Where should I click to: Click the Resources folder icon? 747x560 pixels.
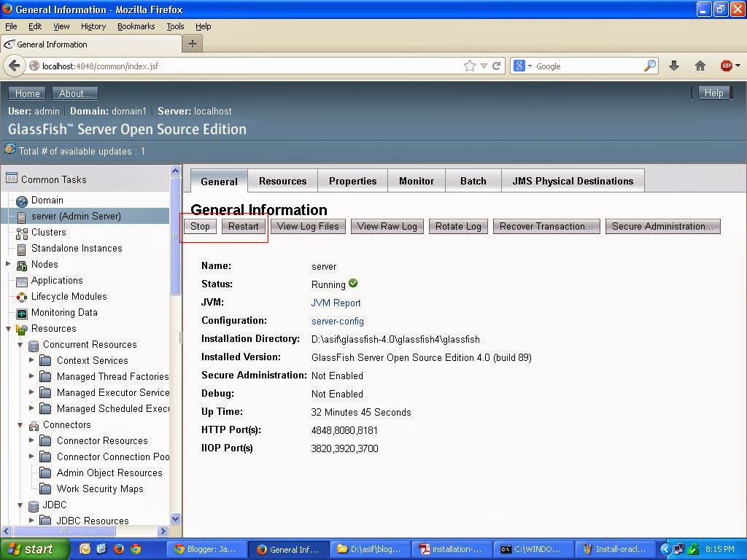pyautogui.click(x=21, y=329)
